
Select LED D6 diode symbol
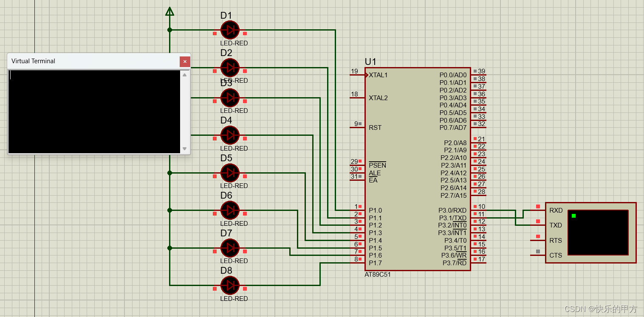click(x=230, y=210)
